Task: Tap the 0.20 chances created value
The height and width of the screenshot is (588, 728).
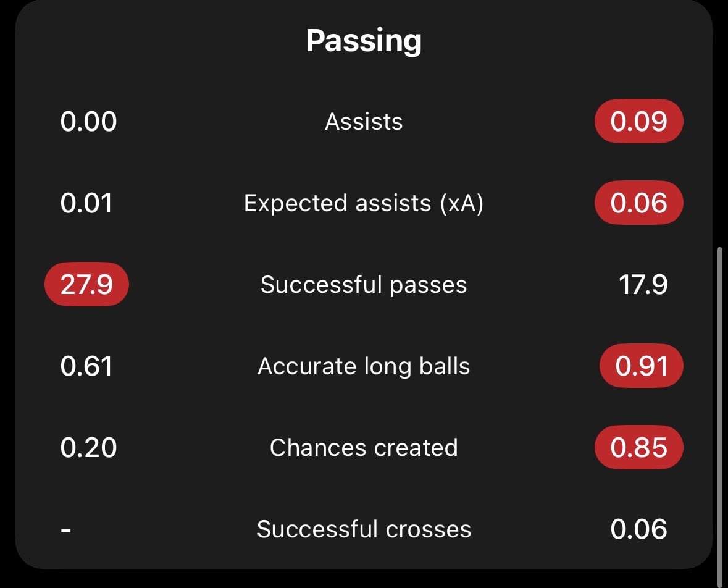Action: pos(88,448)
